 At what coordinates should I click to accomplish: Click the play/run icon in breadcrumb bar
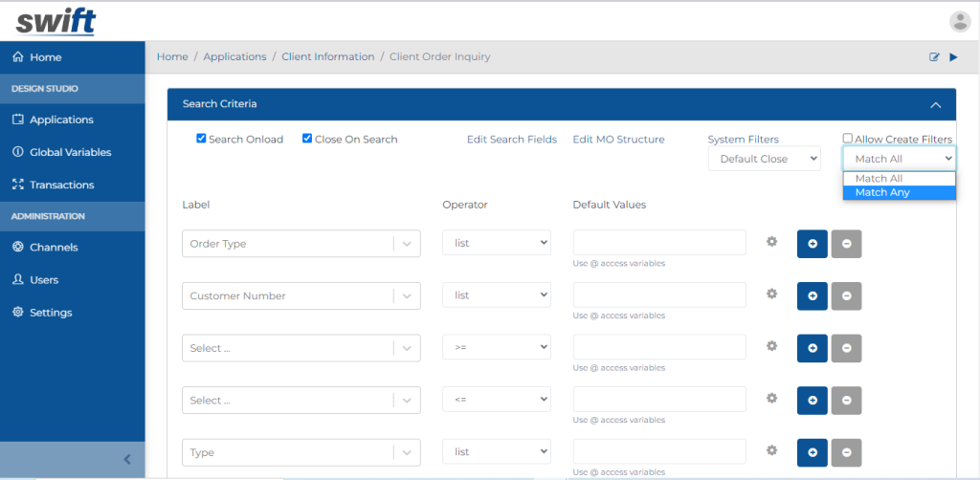point(953,57)
